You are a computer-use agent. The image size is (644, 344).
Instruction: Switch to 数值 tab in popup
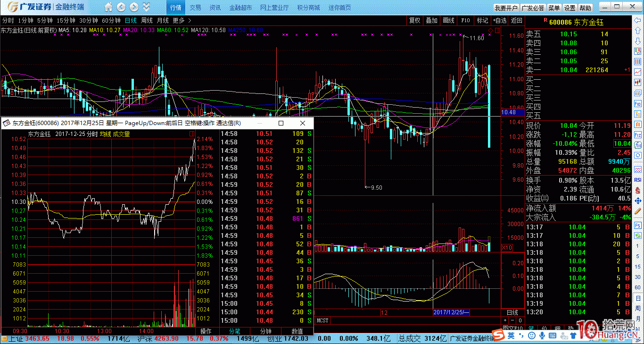click(x=297, y=331)
